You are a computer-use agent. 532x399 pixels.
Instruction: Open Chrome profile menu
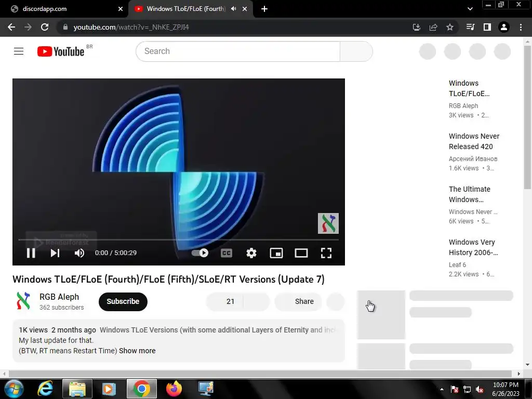(504, 27)
